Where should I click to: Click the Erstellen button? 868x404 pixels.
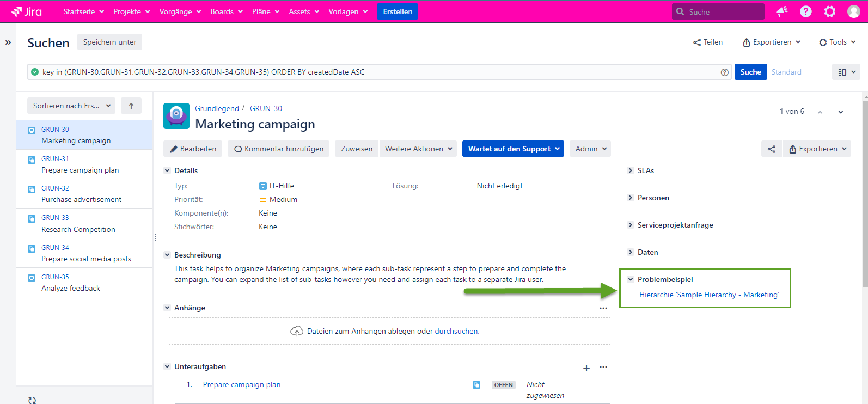[x=398, y=11]
